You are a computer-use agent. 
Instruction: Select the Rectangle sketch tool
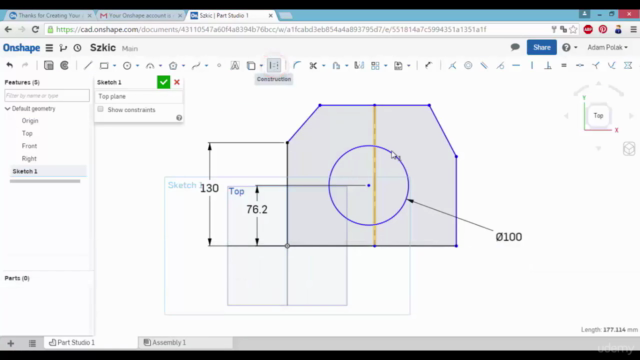point(104,65)
